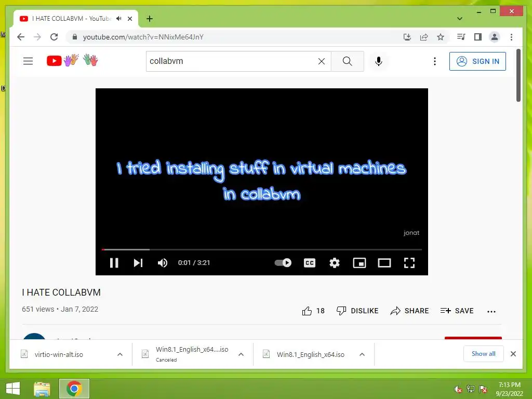Expand canceled Win8.1 download options
Image resolution: width=532 pixels, height=399 pixels.
tap(241, 354)
